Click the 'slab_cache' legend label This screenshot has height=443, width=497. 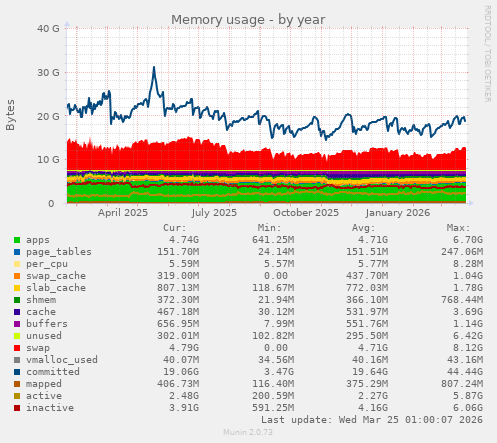point(56,288)
